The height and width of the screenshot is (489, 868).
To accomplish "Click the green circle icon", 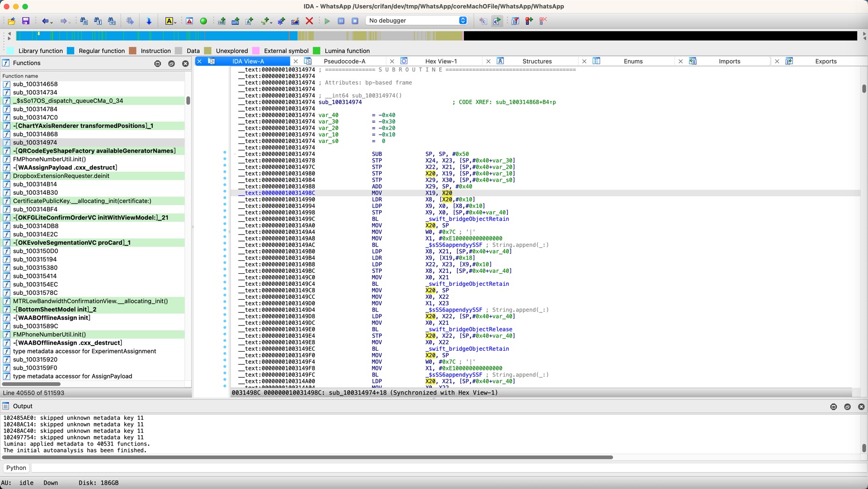I will tap(203, 21).
